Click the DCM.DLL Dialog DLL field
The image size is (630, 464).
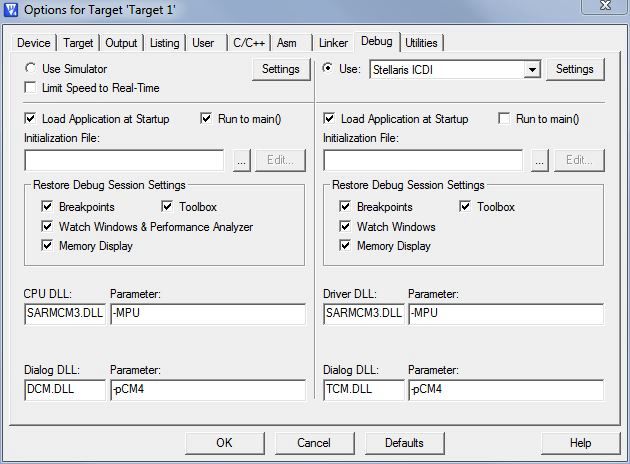[x=65, y=390]
